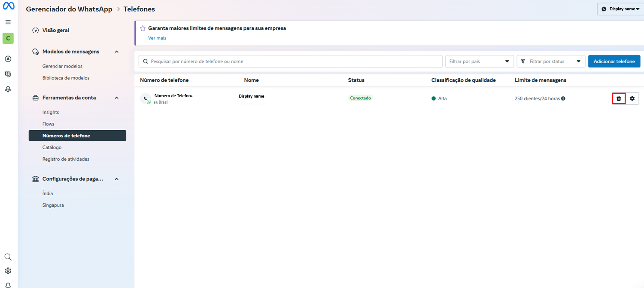Click the trash delete phone number icon
Screen dimensions: 644x288
pyautogui.click(x=618, y=98)
